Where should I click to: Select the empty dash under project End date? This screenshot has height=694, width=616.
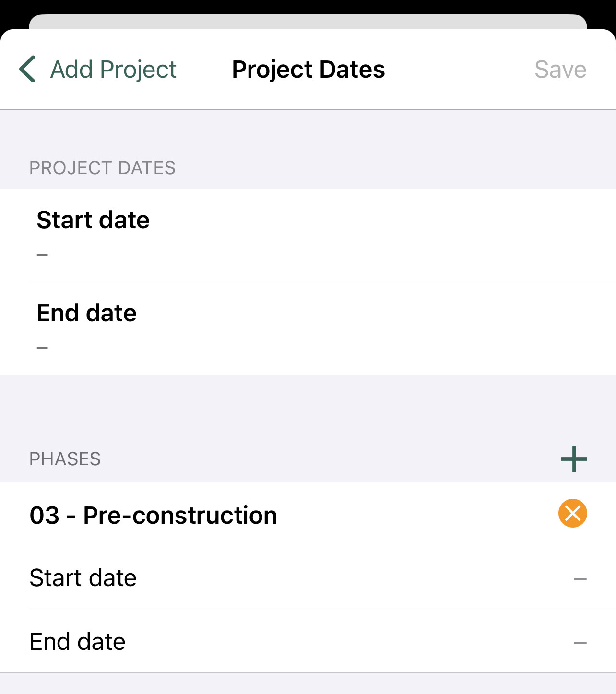click(42, 348)
